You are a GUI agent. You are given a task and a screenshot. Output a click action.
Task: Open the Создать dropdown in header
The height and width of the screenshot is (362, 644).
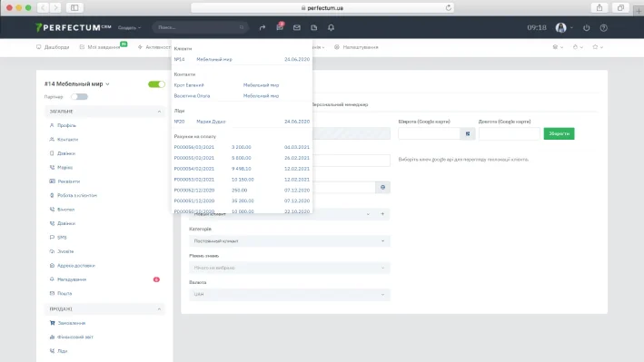[129, 27]
